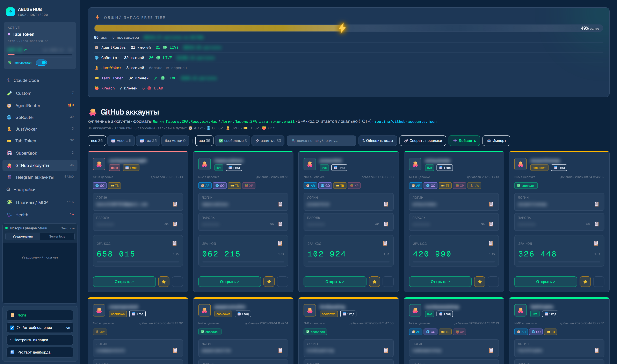Open Tabi Token sidebar item
The width and height of the screenshot is (617, 364).
(40, 141)
